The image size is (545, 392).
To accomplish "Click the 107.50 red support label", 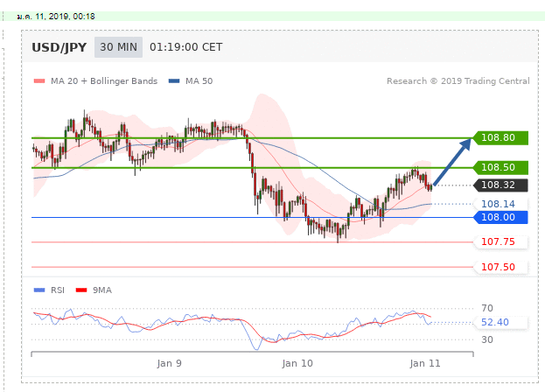I will coord(501,267).
